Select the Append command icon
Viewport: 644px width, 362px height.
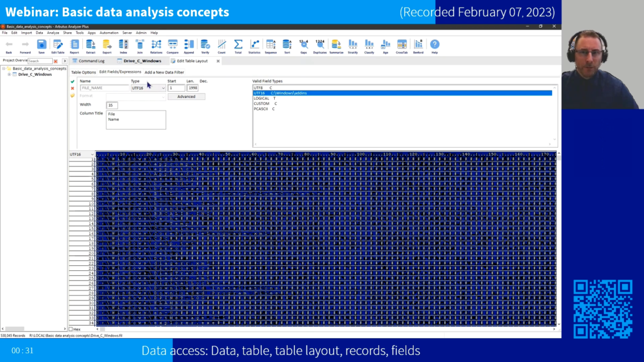[189, 47]
